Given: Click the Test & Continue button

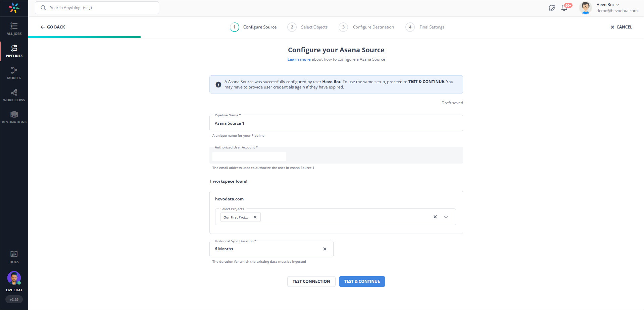Looking at the screenshot, I should pyautogui.click(x=362, y=282).
